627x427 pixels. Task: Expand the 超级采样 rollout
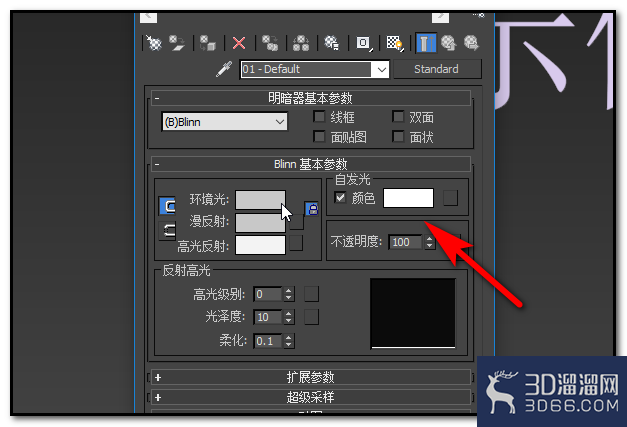pyautogui.click(x=310, y=397)
